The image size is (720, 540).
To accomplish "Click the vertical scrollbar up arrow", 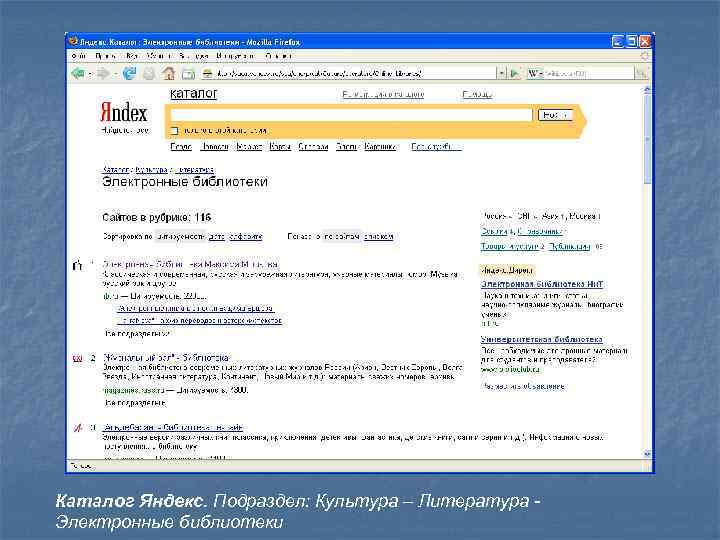I will pyautogui.click(x=647, y=90).
